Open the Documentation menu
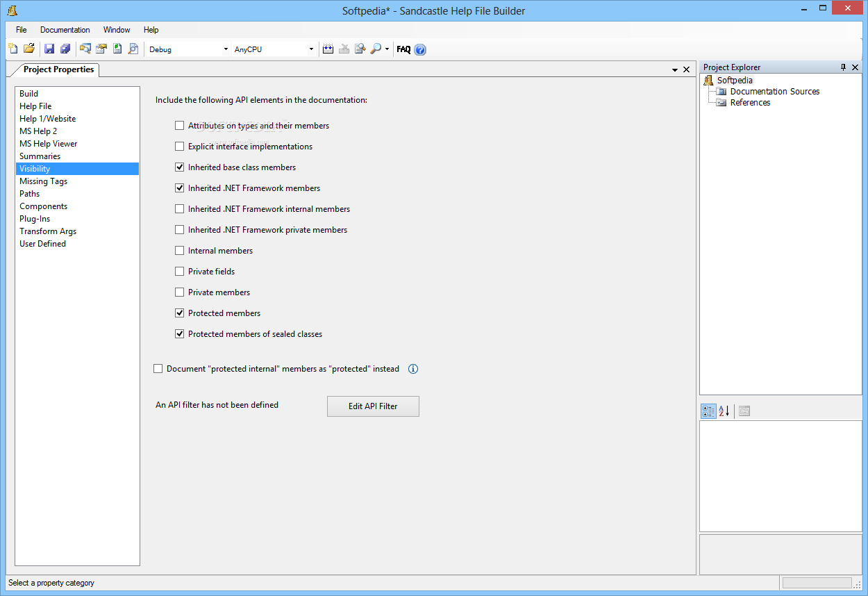The width and height of the screenshot is (868, 596). coord(65,30)
